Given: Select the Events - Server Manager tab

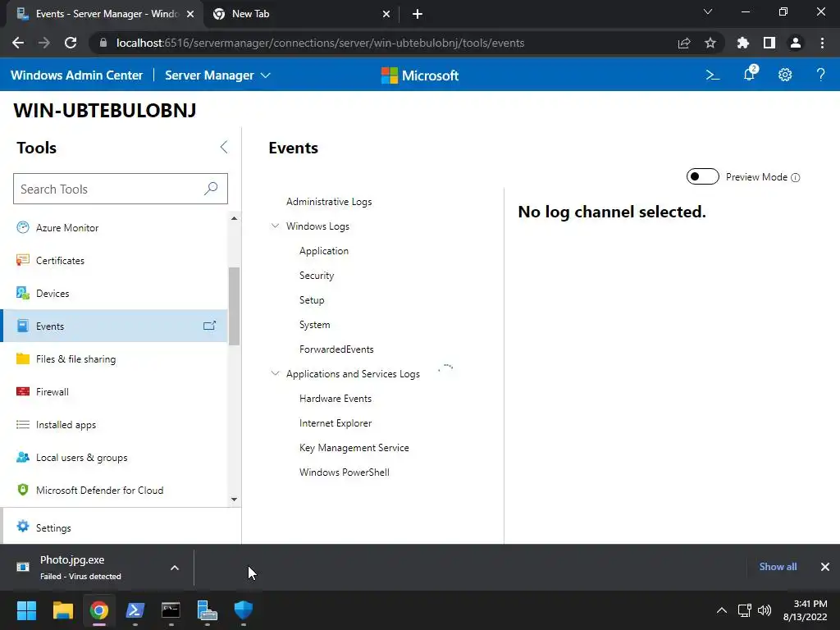Looking at the screenshot, I should pyautogui.click(x=104, y=14).
